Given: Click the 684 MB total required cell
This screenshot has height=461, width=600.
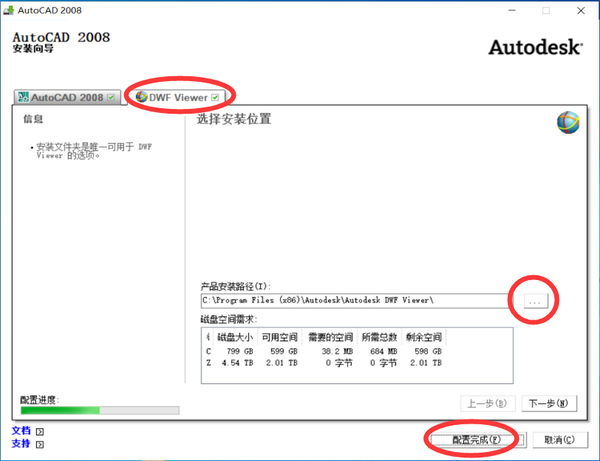Looking at the screenshot, I should click(x=384, y=351).
